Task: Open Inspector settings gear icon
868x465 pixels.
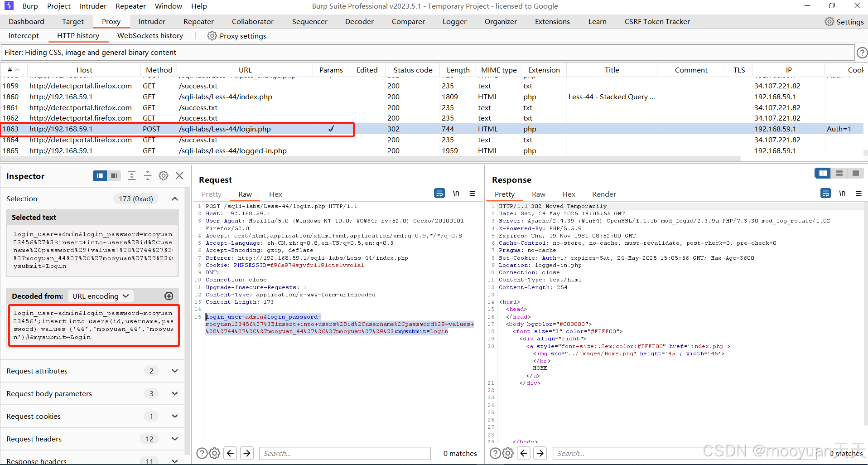Action: [164, 176]
